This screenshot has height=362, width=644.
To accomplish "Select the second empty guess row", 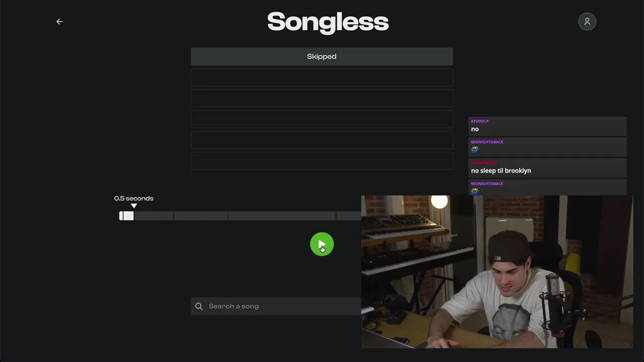I will 322,77.
